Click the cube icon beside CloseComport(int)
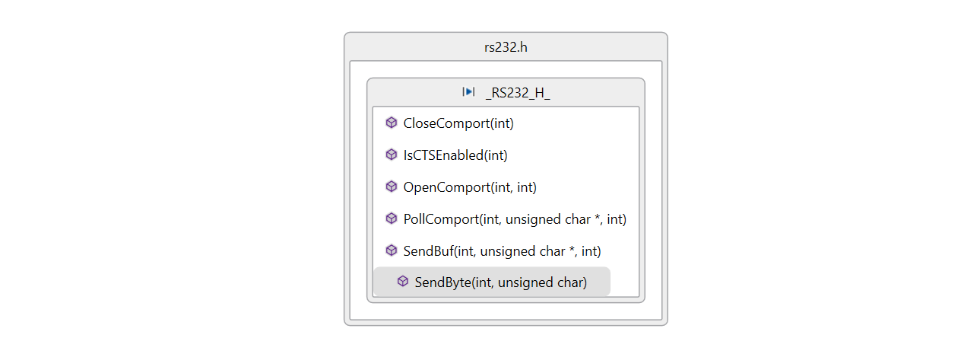 pos(392,123)
